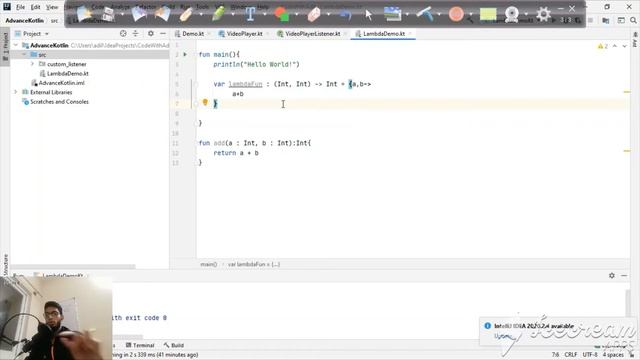
Task: Open the Terminal tool window
Action: point(140,345)
